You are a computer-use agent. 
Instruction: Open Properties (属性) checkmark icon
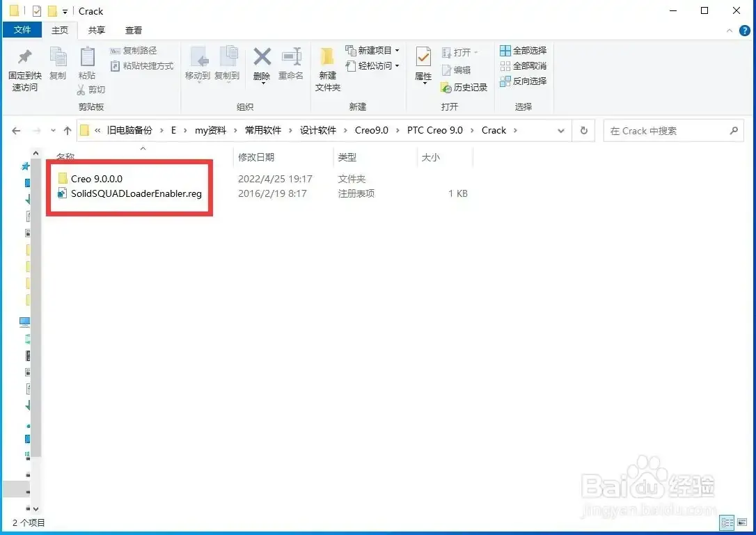point(423,56)
